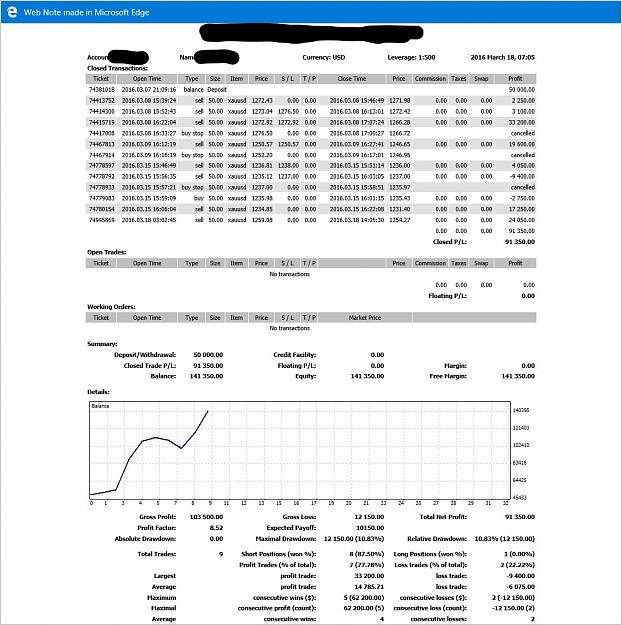Click "No transactions" under Working Orders
Image resolution: width=622 pixels, height=625 pixels.
[x=289, y=328]
